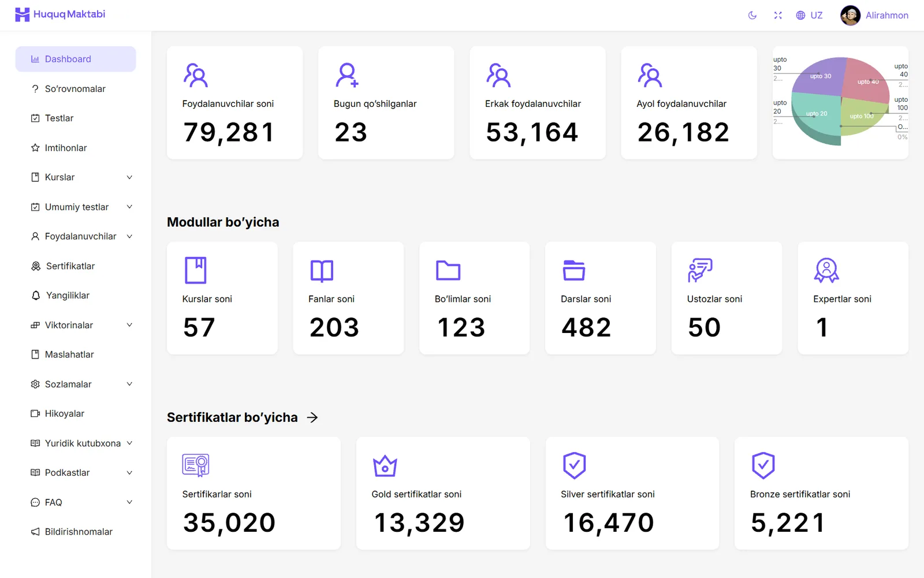Click the Hikoyalar video icon
924x578 pixels.
pyautogui.click(x=35, y=413)
